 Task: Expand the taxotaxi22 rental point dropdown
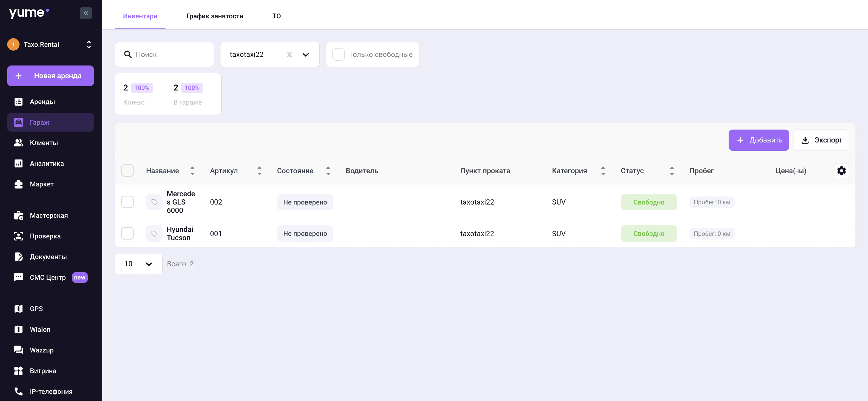point(306,55)
